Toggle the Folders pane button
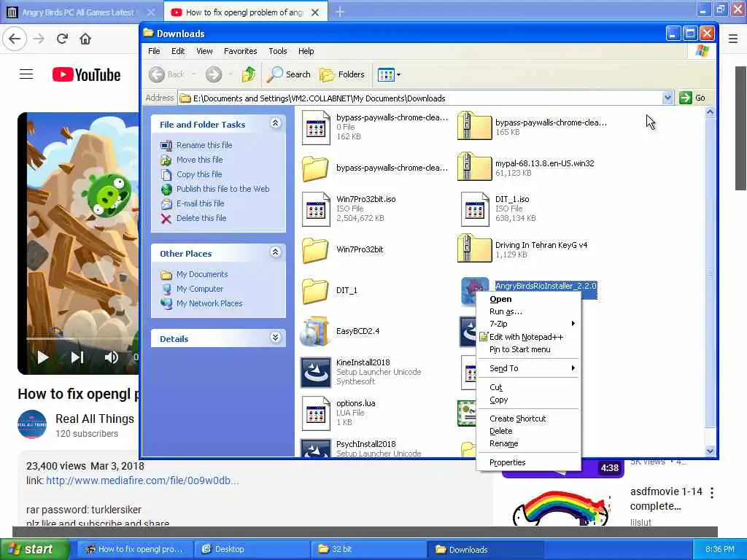The height and width of the screenshot is (560, 747). tap(342, 74)
